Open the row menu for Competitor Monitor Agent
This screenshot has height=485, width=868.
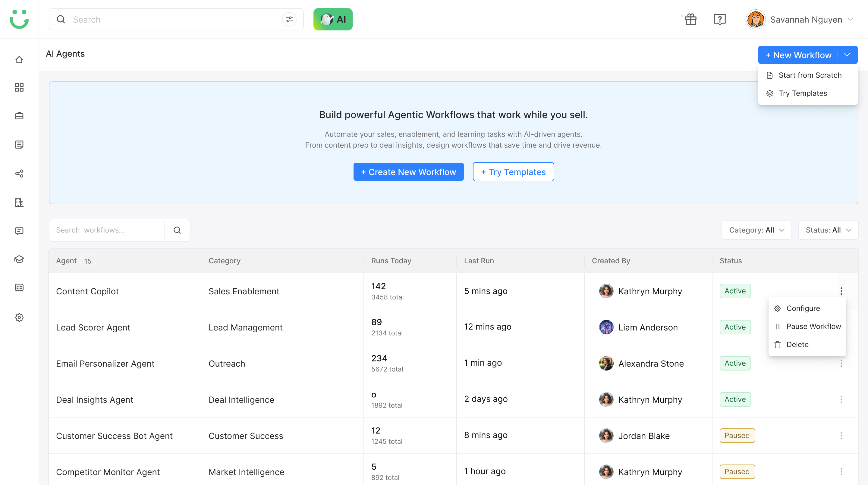point(841,471)
